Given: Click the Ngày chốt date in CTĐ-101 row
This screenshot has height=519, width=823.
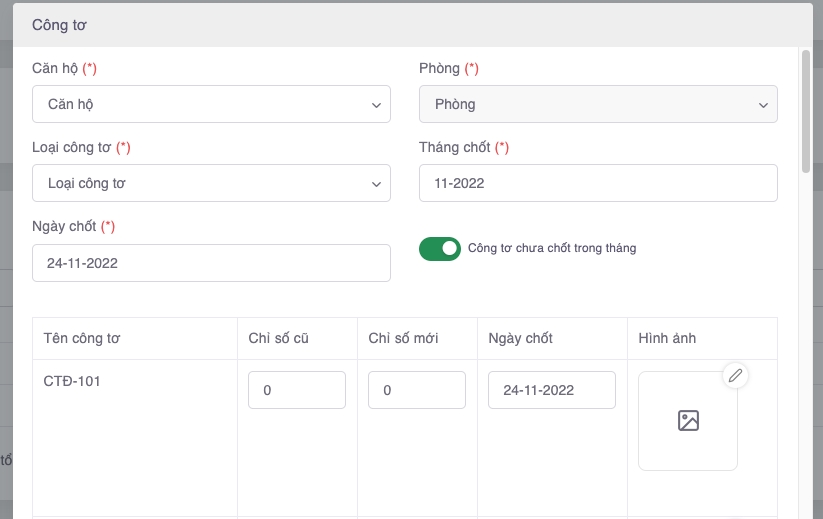Looking at the screenshot, I should pyautogui.click(x=551, y=390).
